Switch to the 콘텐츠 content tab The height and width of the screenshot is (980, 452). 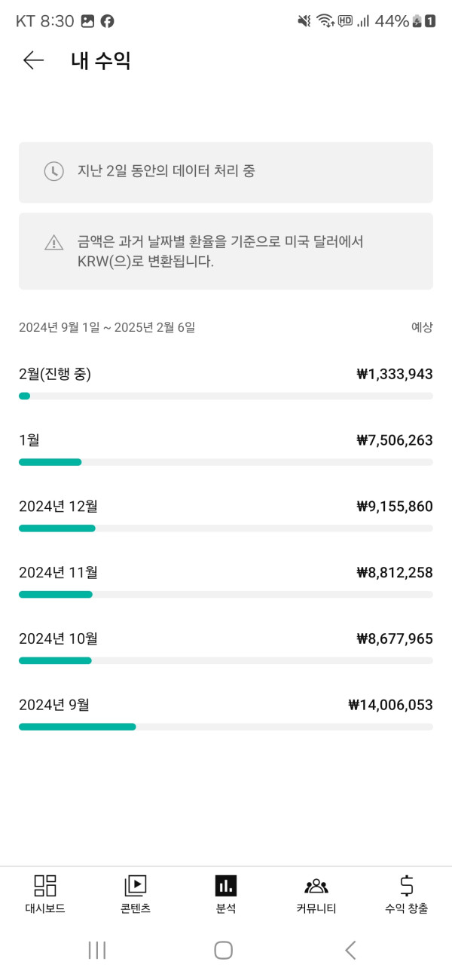tap(136, 894)
